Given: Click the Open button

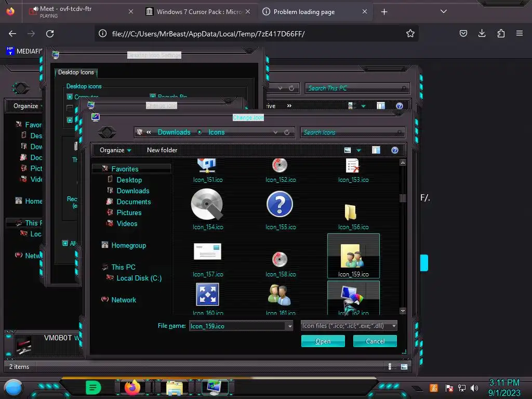Looking at the screenshot, I should click(x=323, y=341).
